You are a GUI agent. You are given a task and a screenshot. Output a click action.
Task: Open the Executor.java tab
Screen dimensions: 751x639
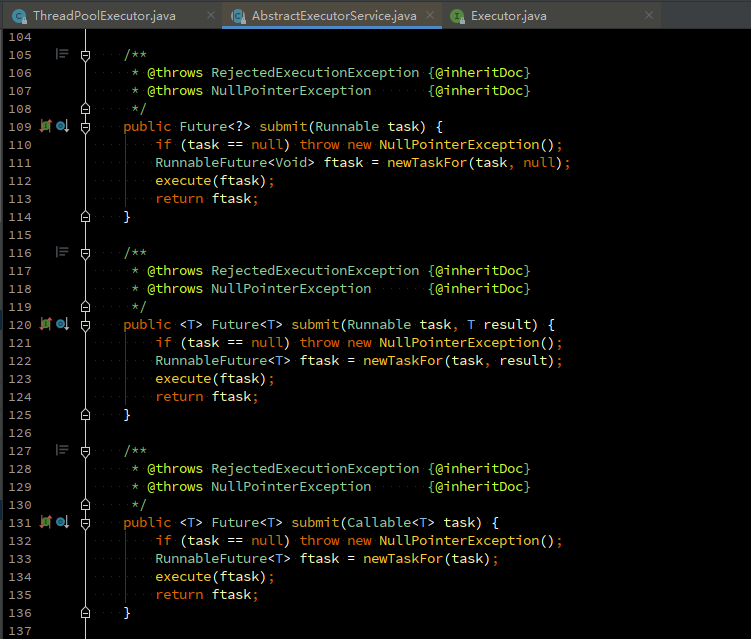coord(509,16)
